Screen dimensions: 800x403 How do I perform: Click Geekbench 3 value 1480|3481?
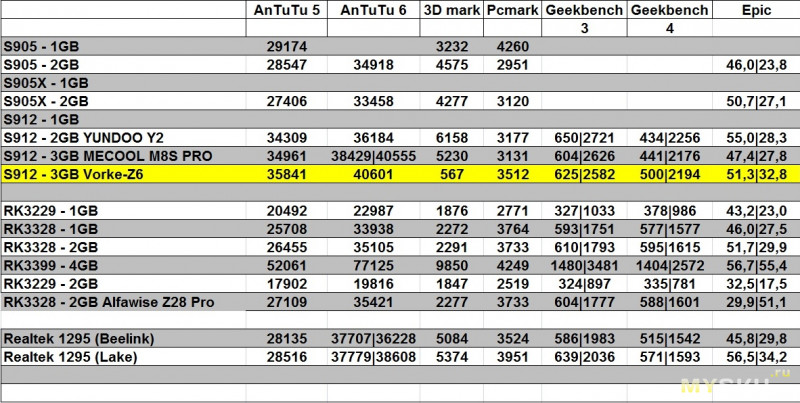click(x=584, y=266)
